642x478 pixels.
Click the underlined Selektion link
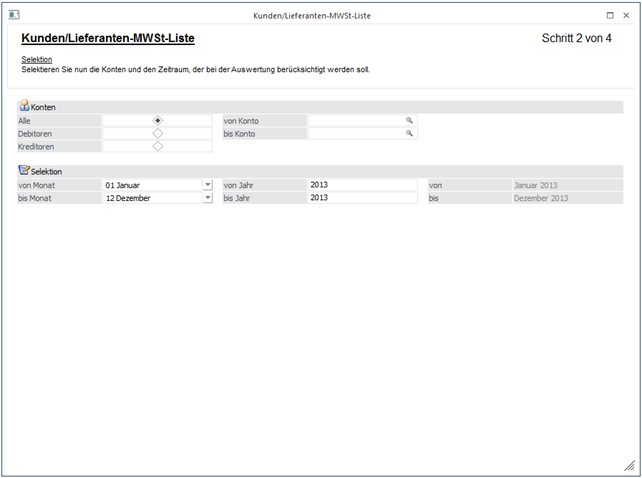36,60
